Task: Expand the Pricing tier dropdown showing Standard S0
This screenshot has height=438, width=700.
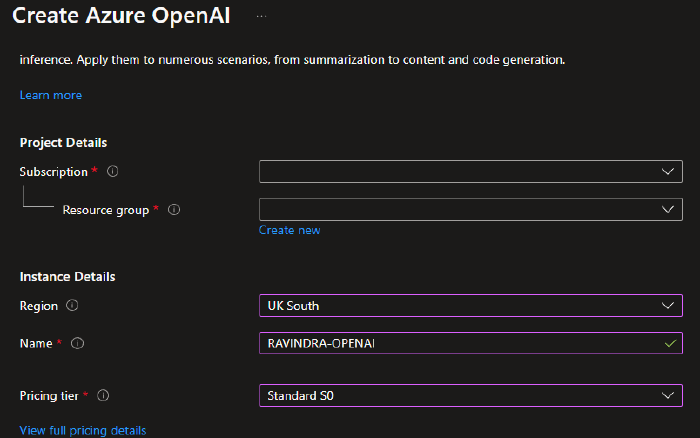Action: pyautogui.click(x=470, y=396)
